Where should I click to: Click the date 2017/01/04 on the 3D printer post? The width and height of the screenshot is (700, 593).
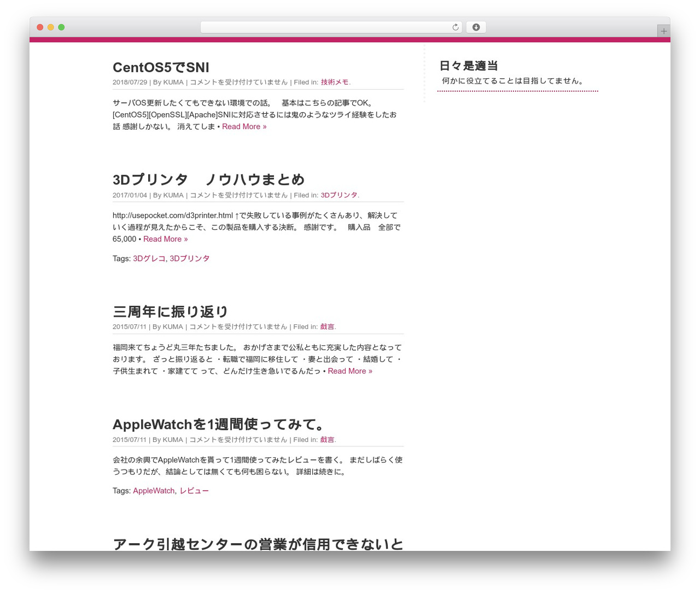click(x=130, y=195)
